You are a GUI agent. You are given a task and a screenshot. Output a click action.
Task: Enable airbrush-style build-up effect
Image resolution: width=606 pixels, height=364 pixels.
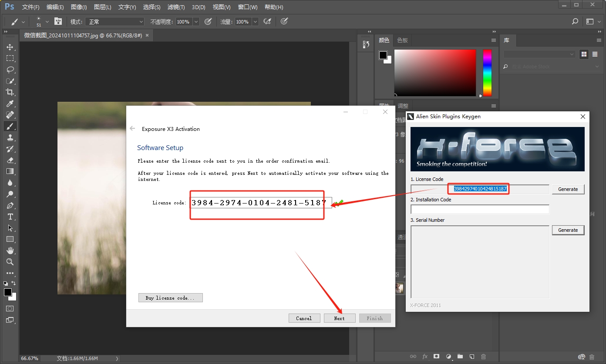tap(268, 21)
